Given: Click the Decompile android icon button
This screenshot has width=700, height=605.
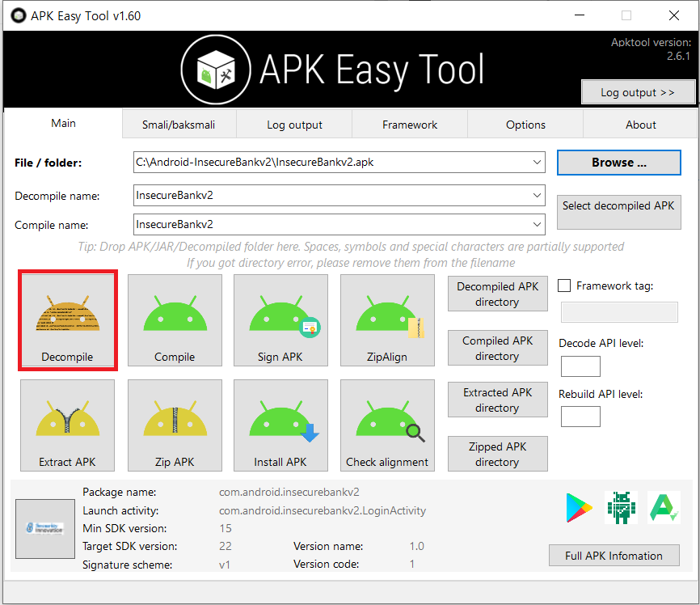Looking at the screenshot, I should click(68, 320).
